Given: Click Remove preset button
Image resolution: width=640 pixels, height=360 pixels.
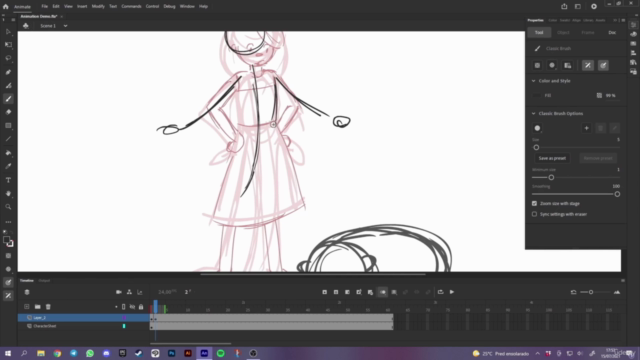Looking at the screenshot, I should pyautogui.click(x=598, y=158).
